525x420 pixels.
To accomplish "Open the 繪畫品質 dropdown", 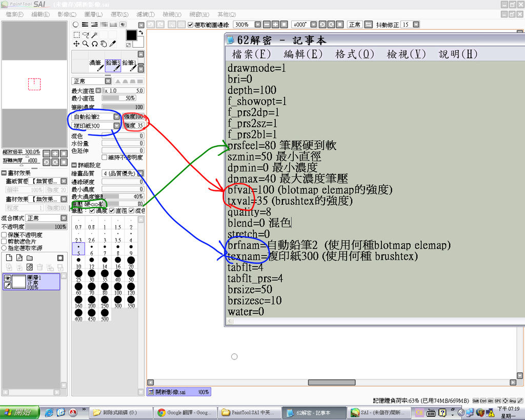I will pos(140,173).
